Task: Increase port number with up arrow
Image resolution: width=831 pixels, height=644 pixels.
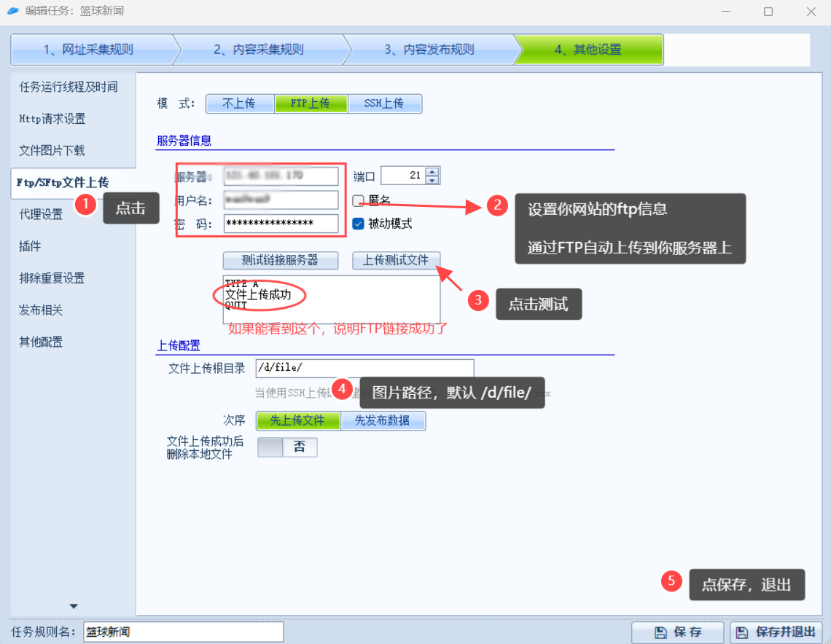Action: pos(432,172)
